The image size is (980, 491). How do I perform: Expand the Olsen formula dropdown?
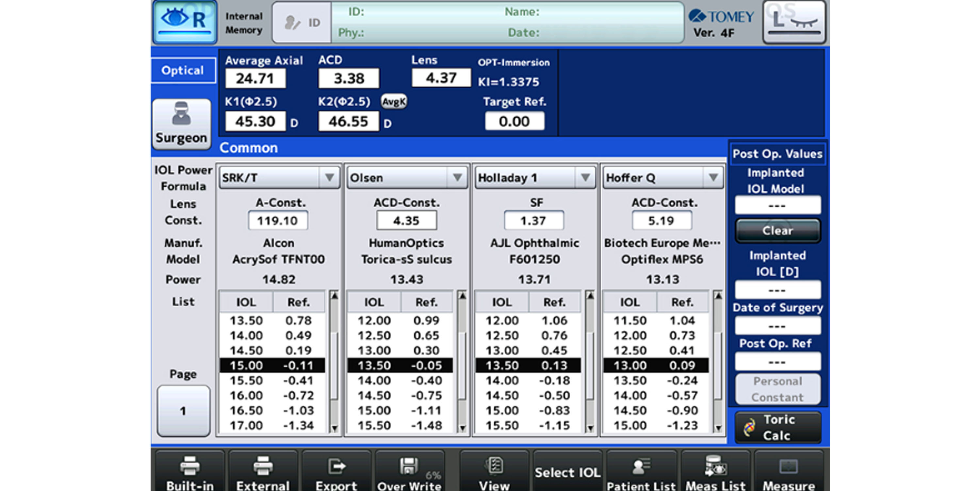[x=457, y=178]
